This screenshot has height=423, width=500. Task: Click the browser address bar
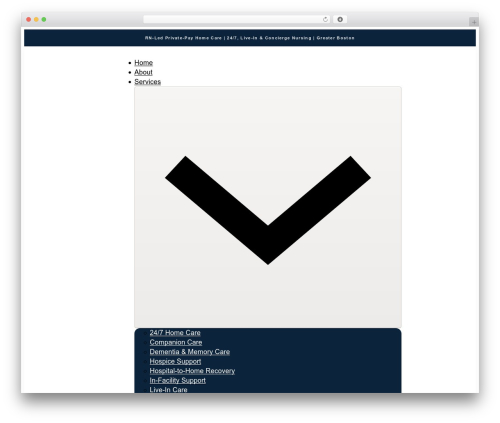237,19
